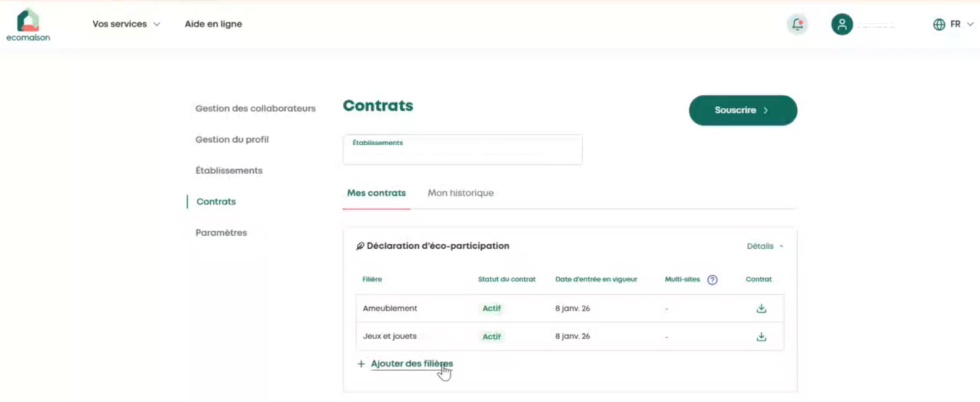Open the Établissements selection field
The height and width of the screenshot is (402, 980).
point(462,149)
